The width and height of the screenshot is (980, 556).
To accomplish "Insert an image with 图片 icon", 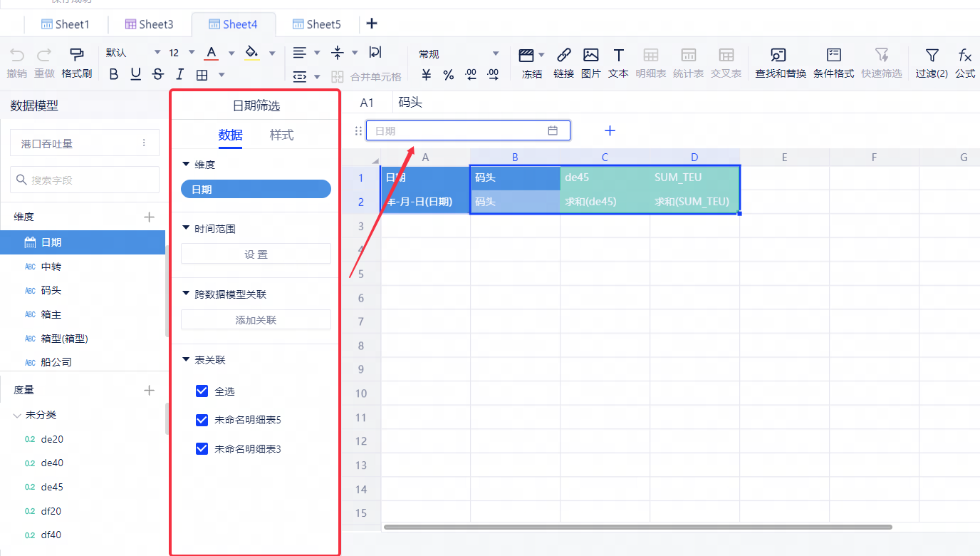I will [x=590, y=56].
